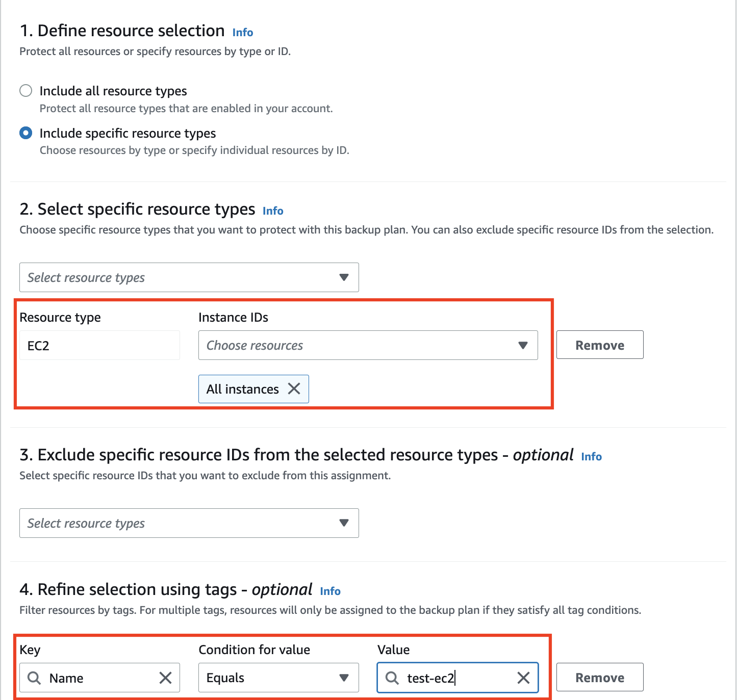Remove the All instances chip
The width and height of the screenshot is (737, 700).
pyautogui.click(x=294, y=388)
